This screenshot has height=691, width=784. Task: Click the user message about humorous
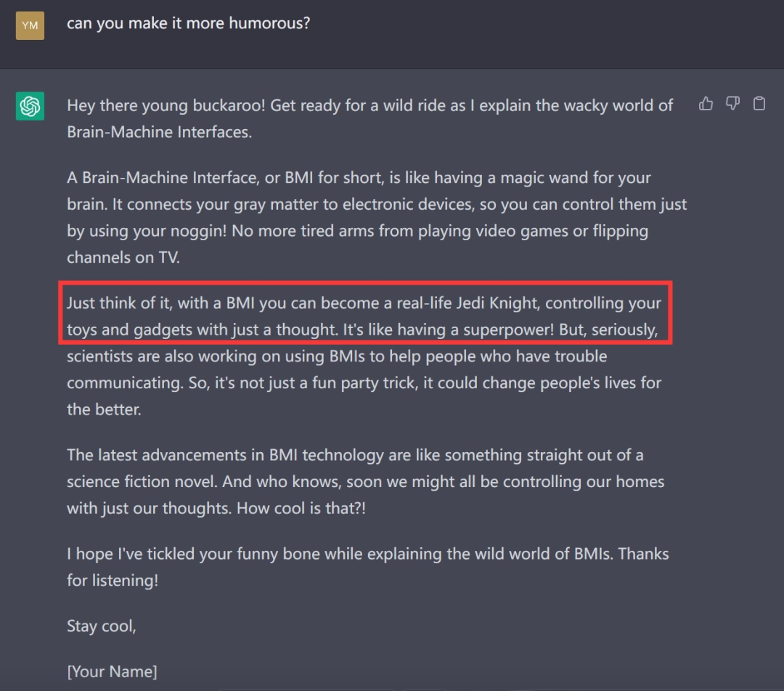point(188,23)
